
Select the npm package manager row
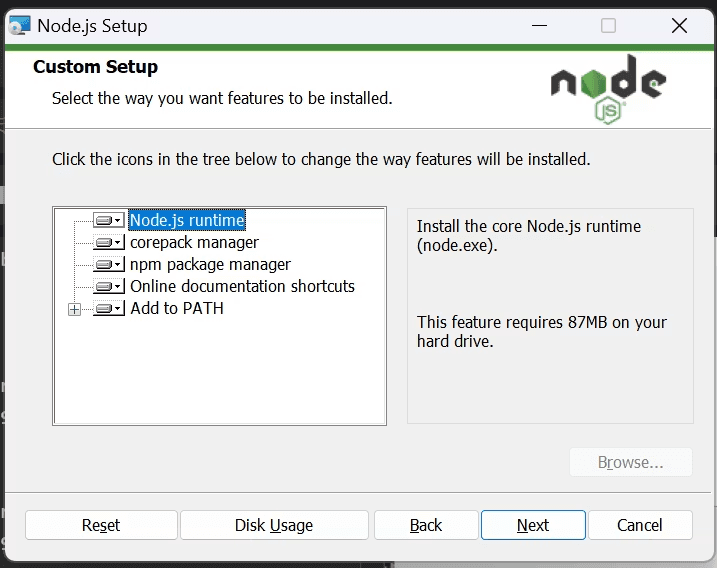210,264
